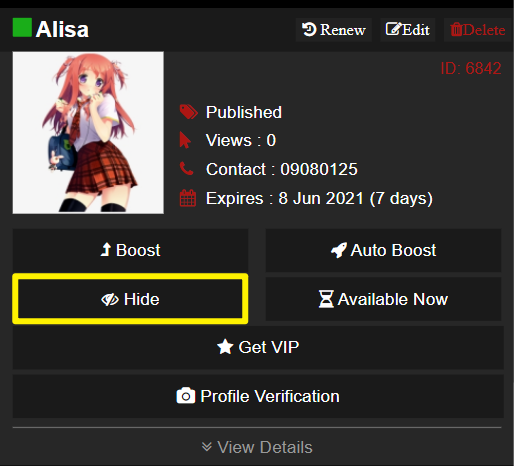This screenshot has height=466, width=514.
Task: Toggle Available Now status
Action: click(x=383, y=299)
